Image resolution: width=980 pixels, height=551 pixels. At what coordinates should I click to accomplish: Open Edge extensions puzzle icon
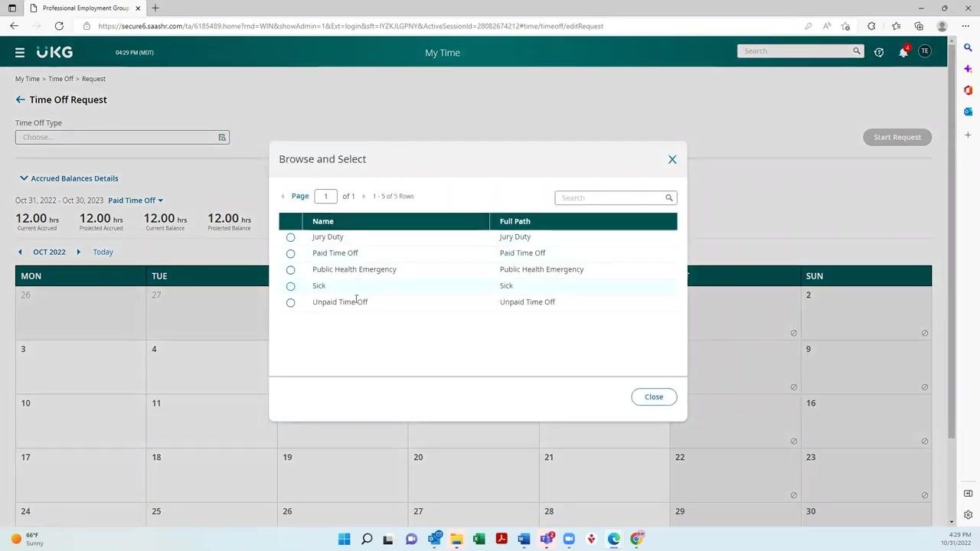pos(871,26)
